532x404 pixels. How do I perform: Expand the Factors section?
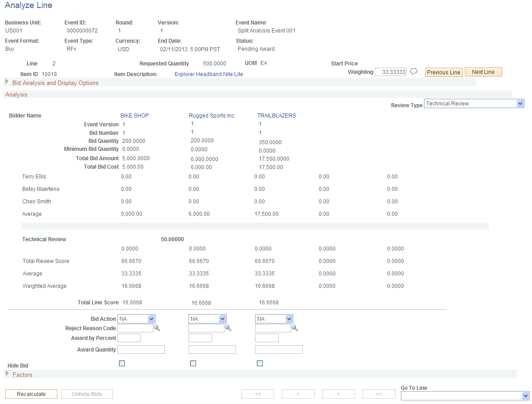pyautogui.click(x=8, y=375)
